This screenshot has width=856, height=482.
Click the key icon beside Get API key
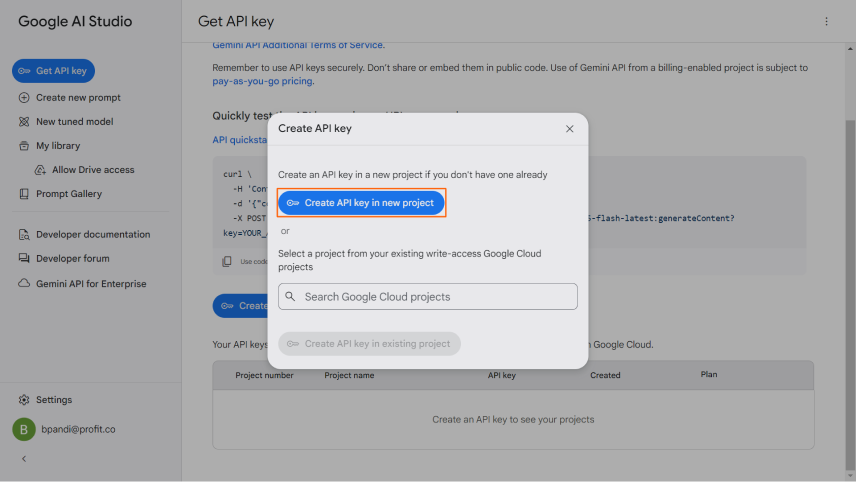pyautogui.click(x=24, y=71)
